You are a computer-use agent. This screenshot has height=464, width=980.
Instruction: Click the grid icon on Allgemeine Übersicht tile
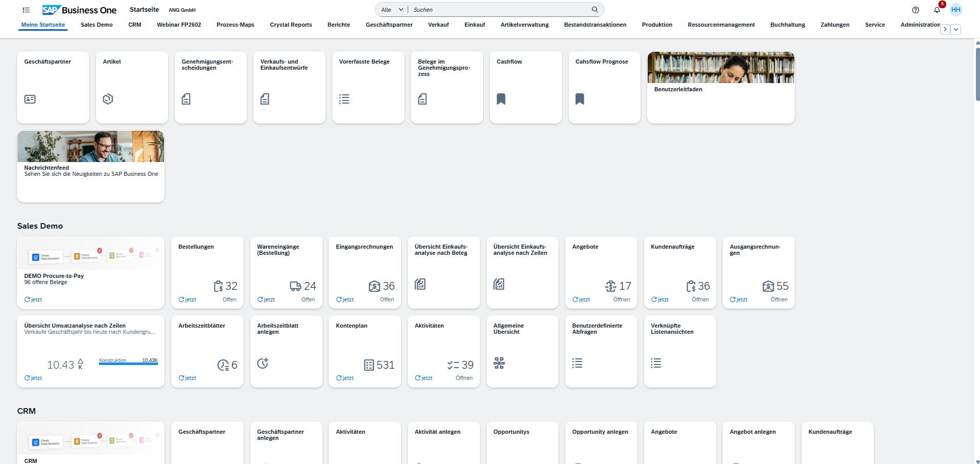pos(499,363)
